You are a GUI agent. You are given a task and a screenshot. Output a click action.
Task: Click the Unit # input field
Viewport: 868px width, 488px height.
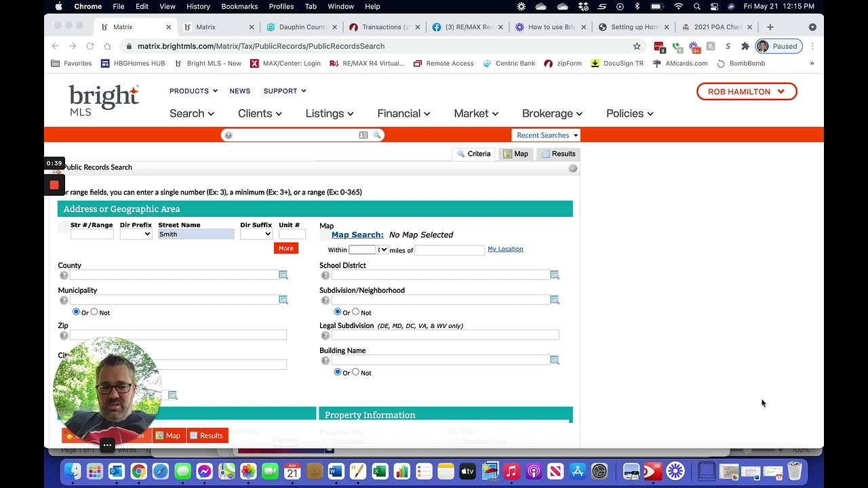pos(292,234)
